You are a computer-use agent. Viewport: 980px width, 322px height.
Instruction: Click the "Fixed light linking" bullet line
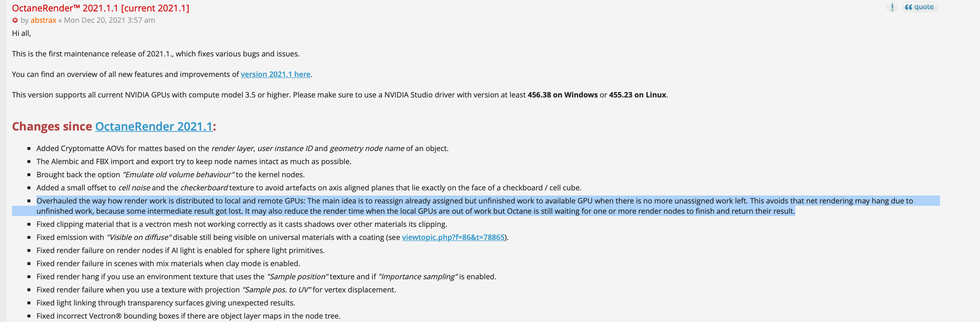click(166, 303)
